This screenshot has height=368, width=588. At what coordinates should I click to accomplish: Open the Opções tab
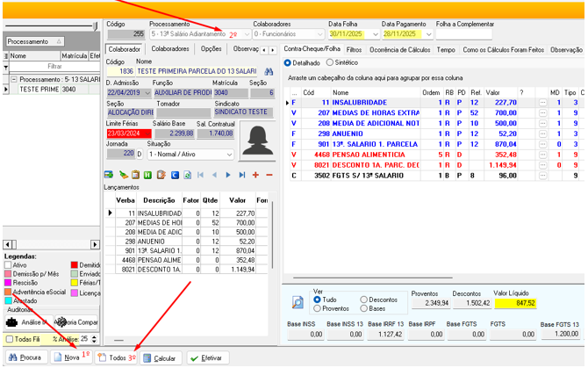click(212, 49)
